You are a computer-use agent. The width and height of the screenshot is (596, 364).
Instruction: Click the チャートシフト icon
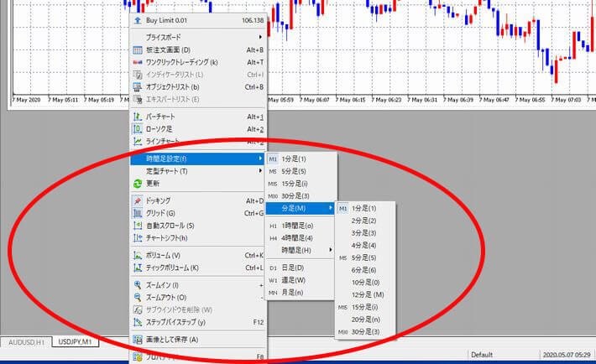point(138,238)
